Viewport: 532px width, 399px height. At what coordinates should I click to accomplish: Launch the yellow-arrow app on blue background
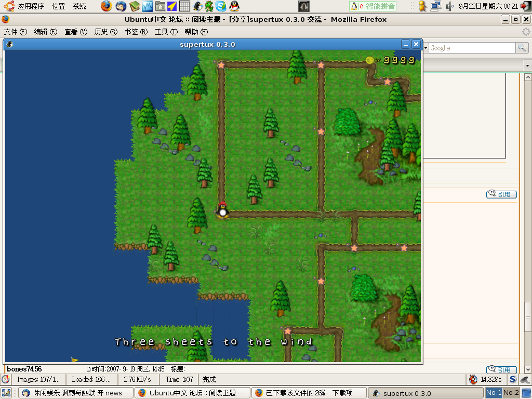click(x=172, y=6)
